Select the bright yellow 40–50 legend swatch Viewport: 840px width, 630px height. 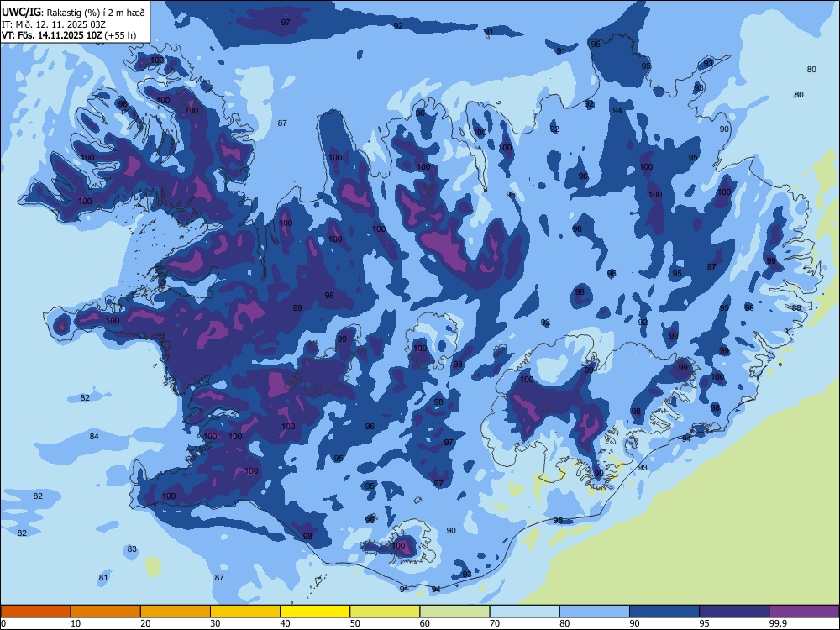(x=315, y=612)
